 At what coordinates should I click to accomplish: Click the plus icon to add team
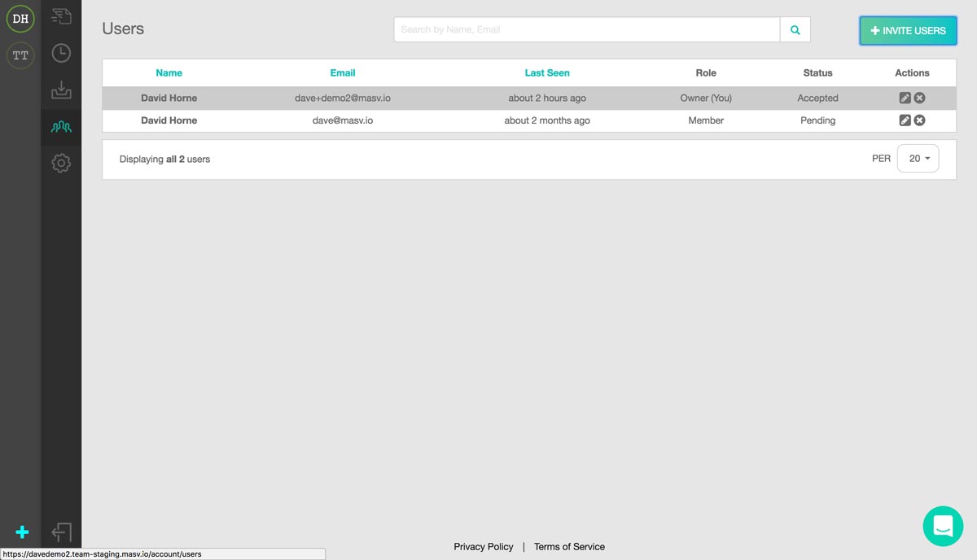click(22, 532)
